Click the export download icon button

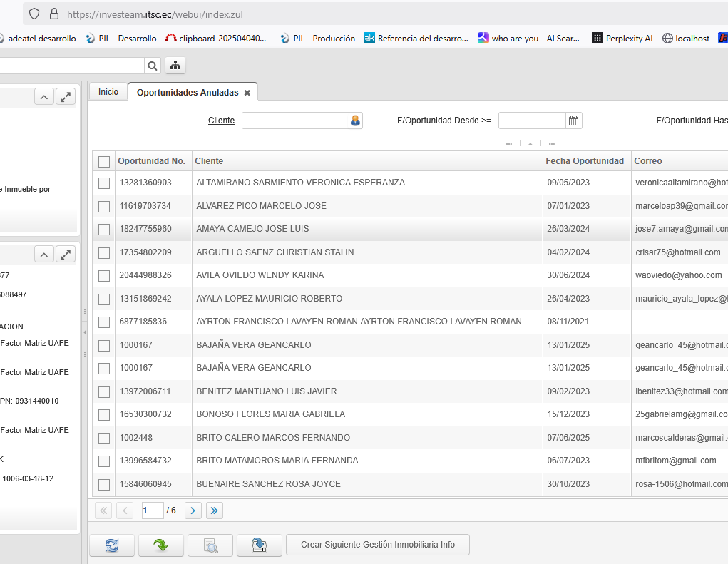pos(260,545)
